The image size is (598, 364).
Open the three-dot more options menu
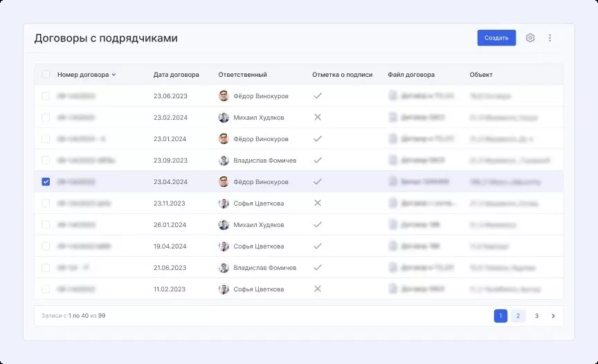pyautogui.click(x=550, y=38)
